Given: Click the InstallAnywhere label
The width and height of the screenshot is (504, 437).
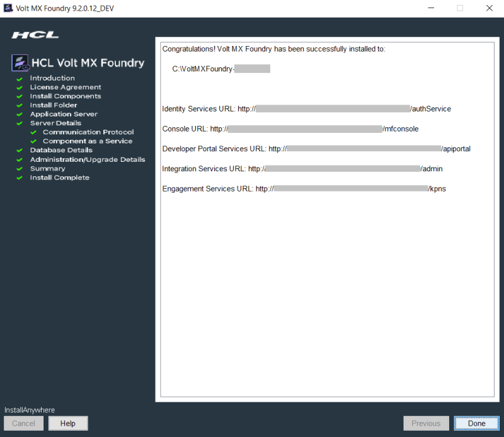Looking at the screenshot, I should click(x=29, y=410).
